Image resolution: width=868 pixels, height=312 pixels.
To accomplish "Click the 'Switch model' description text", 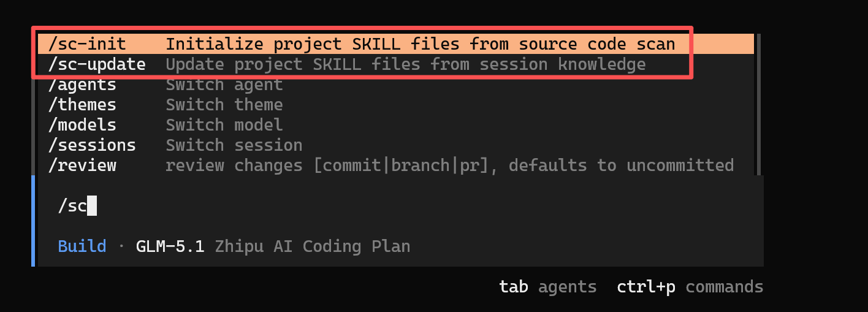I will pyautogui.click(x=224, y=125).
